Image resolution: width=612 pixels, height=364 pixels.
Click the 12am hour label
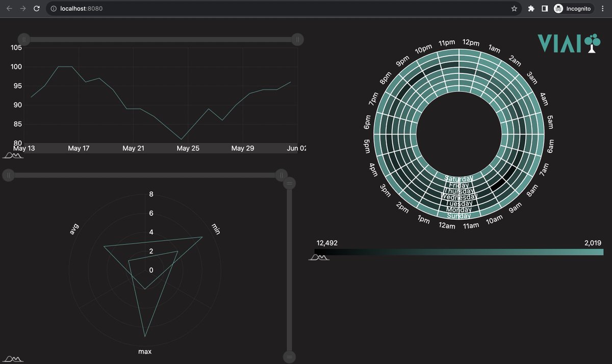(447, 226)
